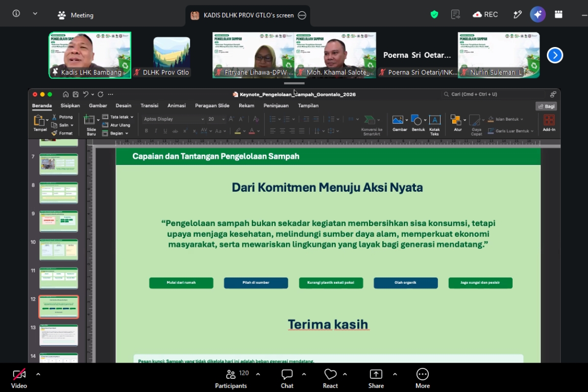Expand the arrow next to Zoom Share
588x392 pixels.
(x=395, y=374)
